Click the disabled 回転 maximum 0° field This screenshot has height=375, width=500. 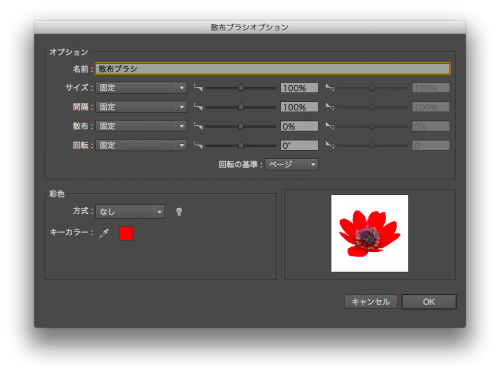point(431,146)
